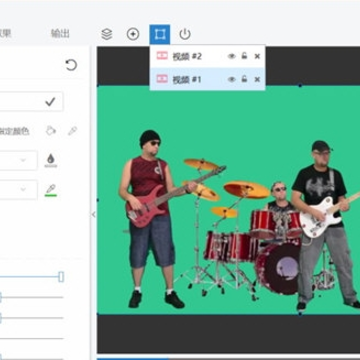Screen dimensions: 360x360
Task: Click the second slider track
Action: [32, 297]
